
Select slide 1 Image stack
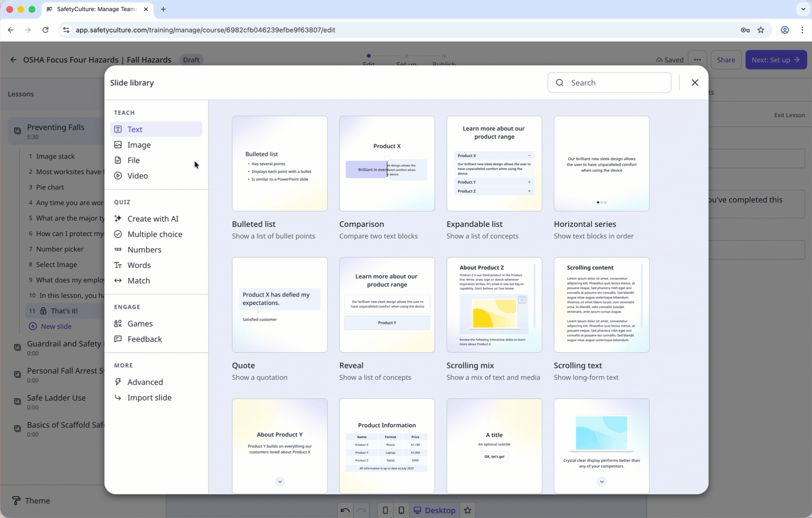point(65,156)
